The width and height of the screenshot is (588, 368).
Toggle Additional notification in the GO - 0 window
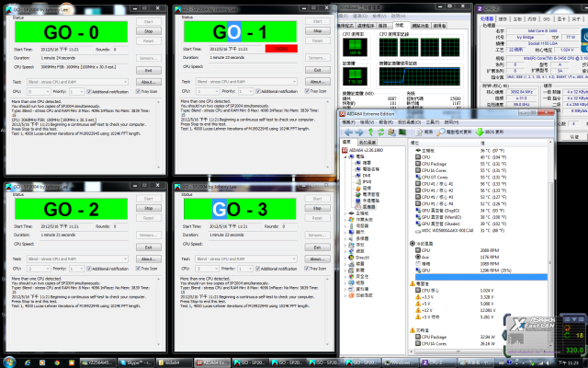point(89,92)
